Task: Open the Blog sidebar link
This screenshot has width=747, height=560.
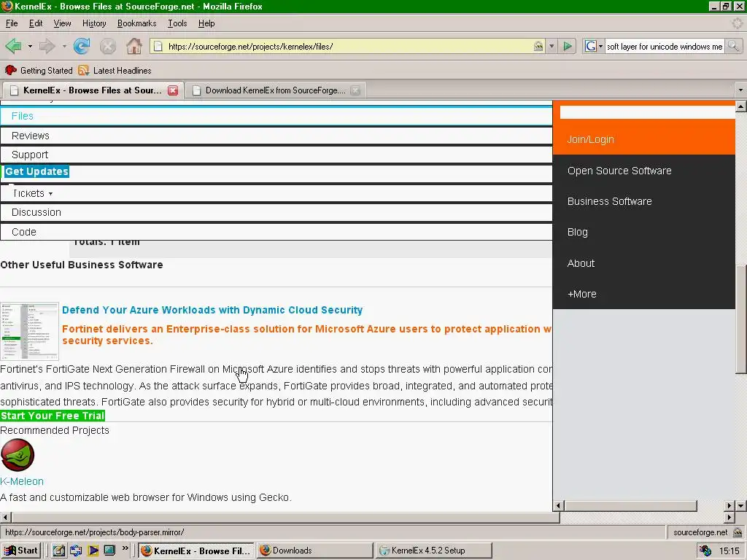Action: coord(578,233)
